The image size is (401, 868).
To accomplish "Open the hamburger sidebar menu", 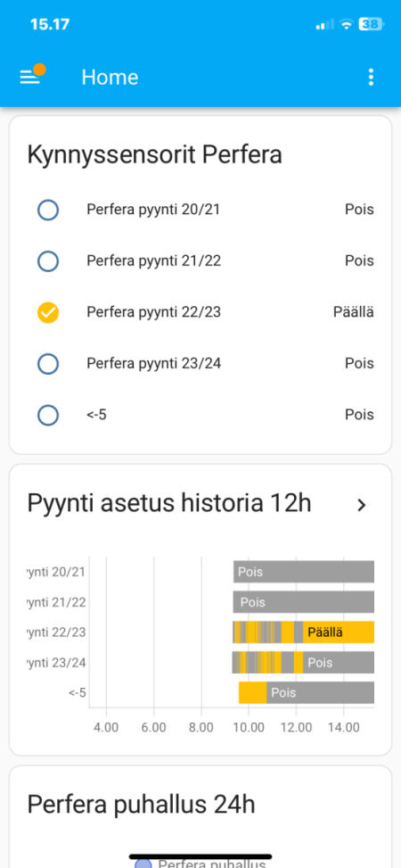I will pyautogui.click(x=30, y=78).
